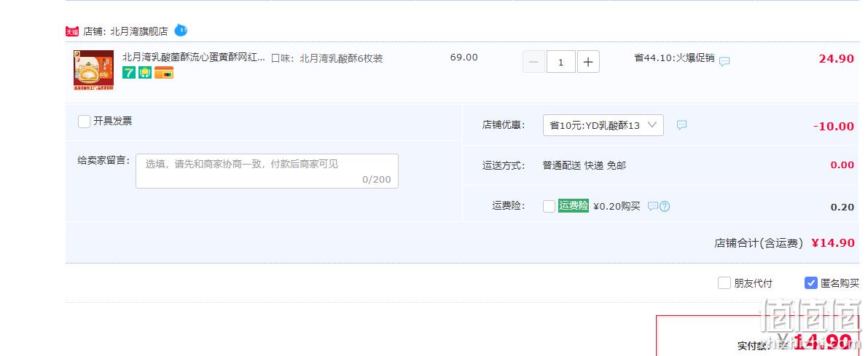
Task: Click the comment icon beside the 店铺优惠 dropdown
Action: tap(681, 125)
